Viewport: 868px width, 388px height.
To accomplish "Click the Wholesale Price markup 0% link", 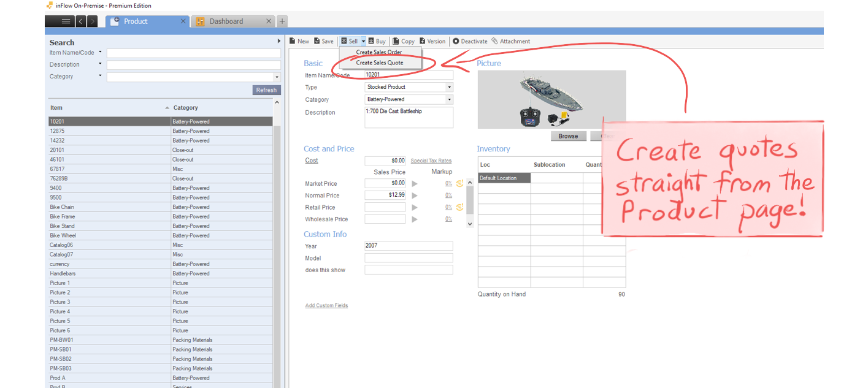I will point(448,219).
